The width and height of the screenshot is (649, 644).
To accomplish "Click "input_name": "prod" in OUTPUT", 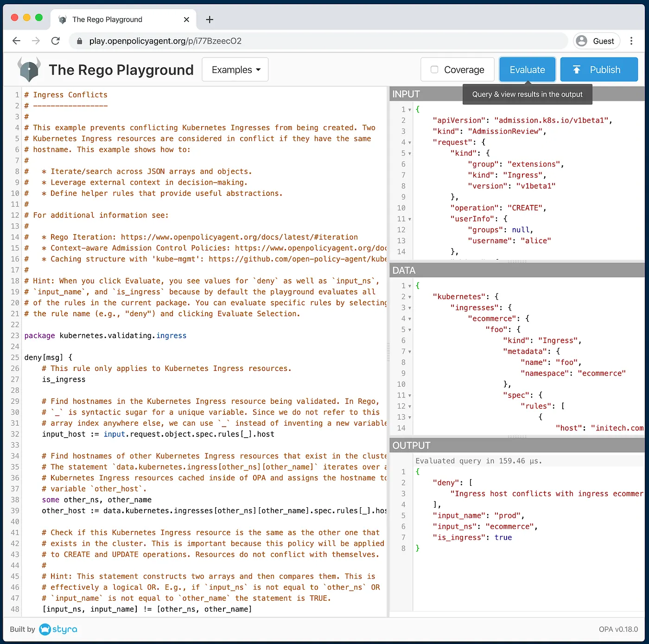I will click(478, 516).
